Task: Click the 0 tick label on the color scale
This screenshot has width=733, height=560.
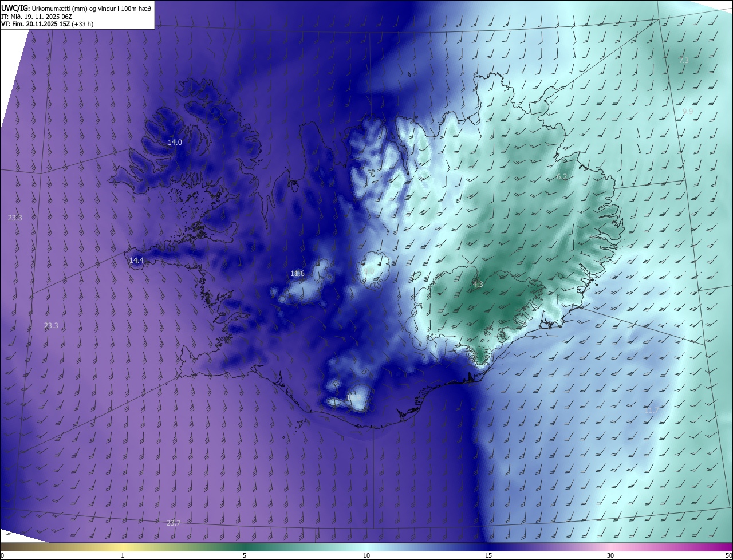Action: click(x=2, y=555)
